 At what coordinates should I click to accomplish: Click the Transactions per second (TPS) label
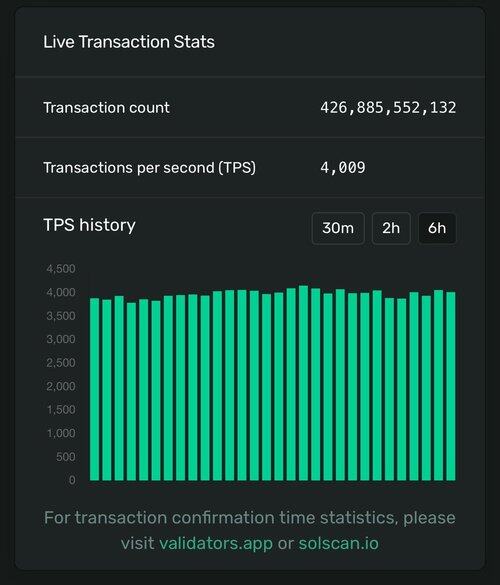[x=150, y=168]
